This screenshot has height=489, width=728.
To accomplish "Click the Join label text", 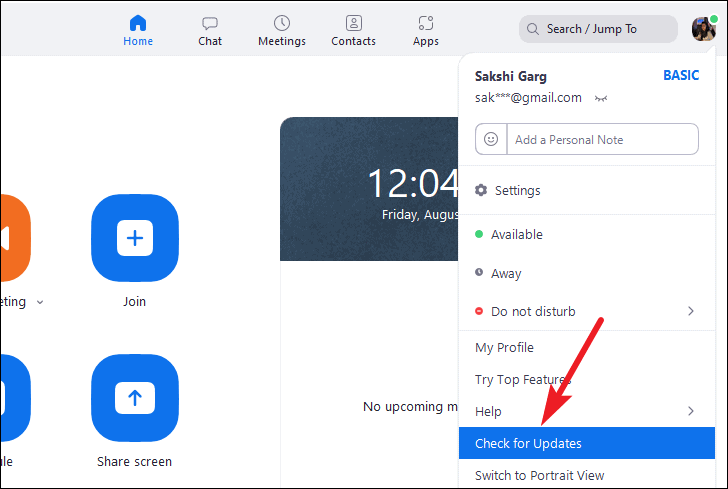I will click(x=134, y=302).
